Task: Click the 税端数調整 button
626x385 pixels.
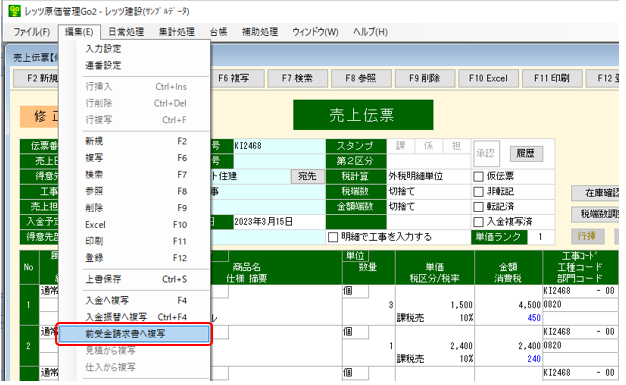Action: (x=595, y=214)
